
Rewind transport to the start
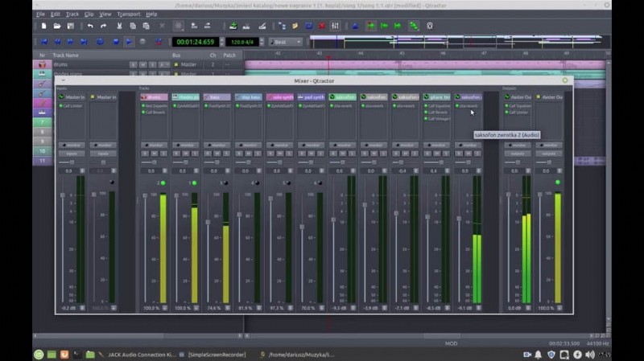[x=44, y=42]
